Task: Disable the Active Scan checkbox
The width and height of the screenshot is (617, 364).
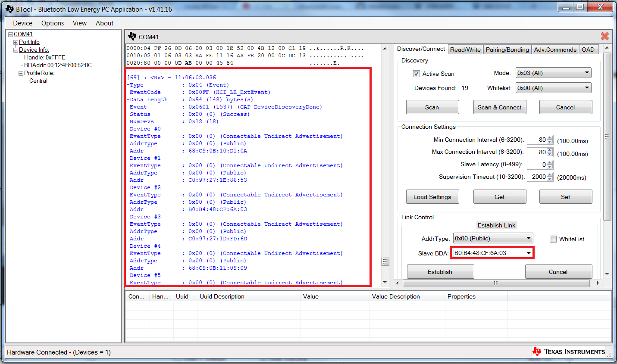Action: coord(416,73)
